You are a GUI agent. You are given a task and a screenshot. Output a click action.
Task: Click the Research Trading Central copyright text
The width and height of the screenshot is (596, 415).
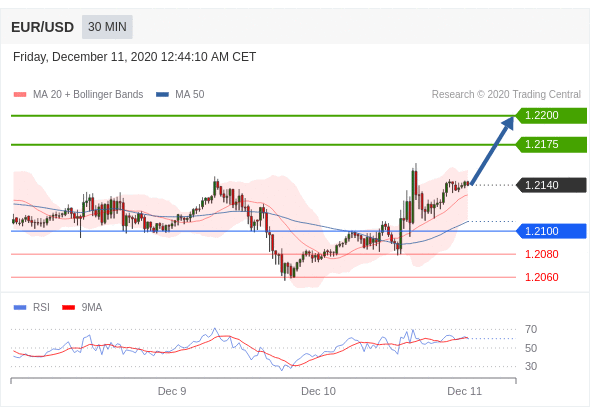(x=506, y=94)
